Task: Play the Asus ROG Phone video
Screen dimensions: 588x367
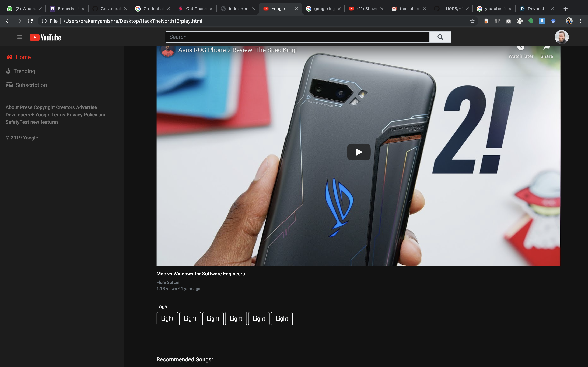Action: [359, 152]
